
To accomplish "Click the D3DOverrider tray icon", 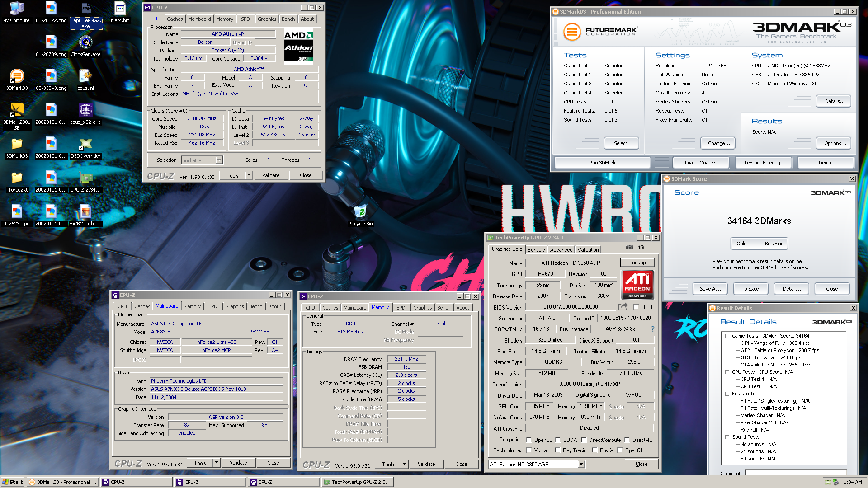I will 828,482.
